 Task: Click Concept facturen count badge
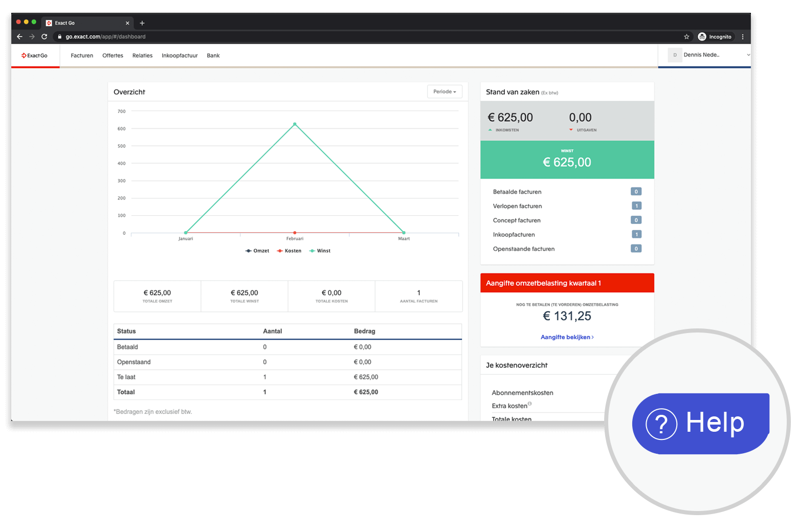point(636,220)
